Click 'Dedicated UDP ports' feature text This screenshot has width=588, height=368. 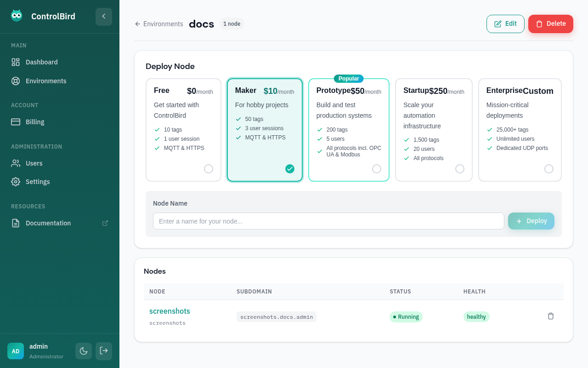pyautogui.click(x=522, y=148)
